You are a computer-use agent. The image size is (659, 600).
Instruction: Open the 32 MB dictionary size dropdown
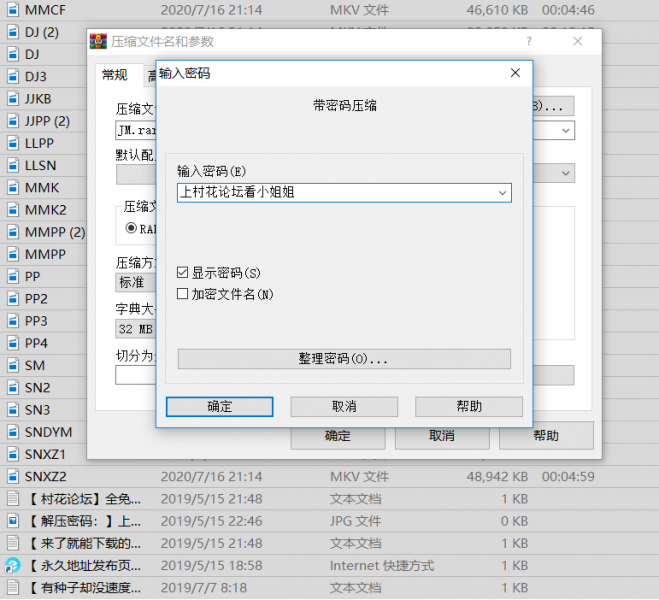point(135,329)
